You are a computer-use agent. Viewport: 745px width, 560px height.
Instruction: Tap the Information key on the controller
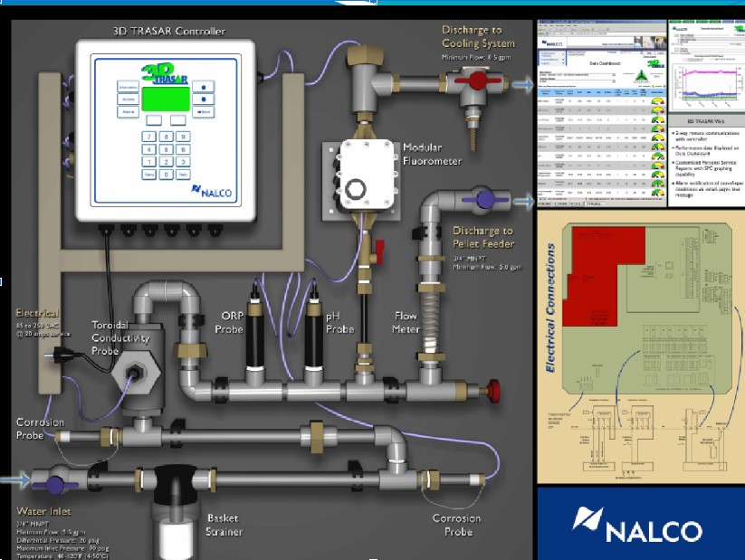click(128, 87)
